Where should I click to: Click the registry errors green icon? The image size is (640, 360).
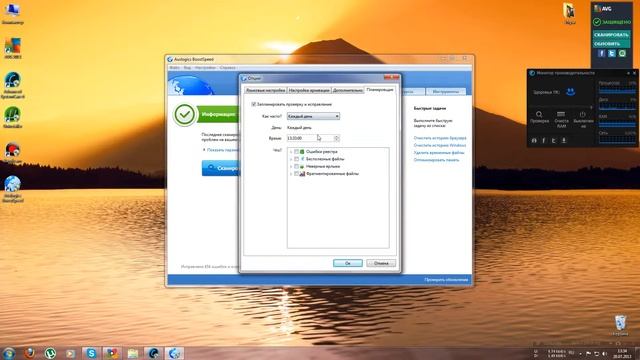click(x=302, y=152)
